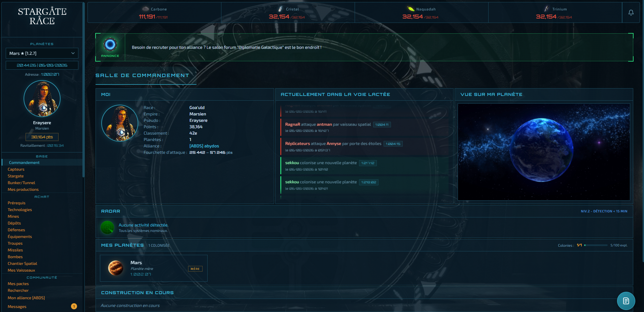This screenshot has width=644, height=312.
Task: Click the Annonce stargate portal icon
Action: click(x=110, y=44)
